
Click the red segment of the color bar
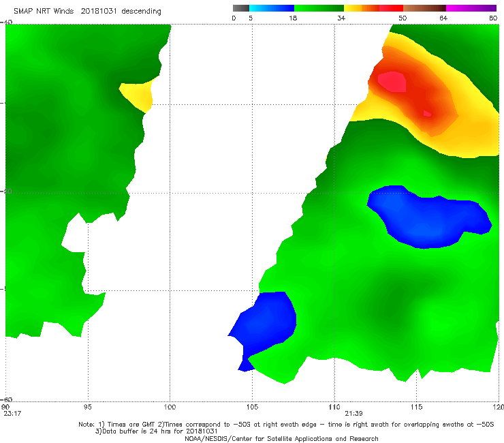click(391, 8)
